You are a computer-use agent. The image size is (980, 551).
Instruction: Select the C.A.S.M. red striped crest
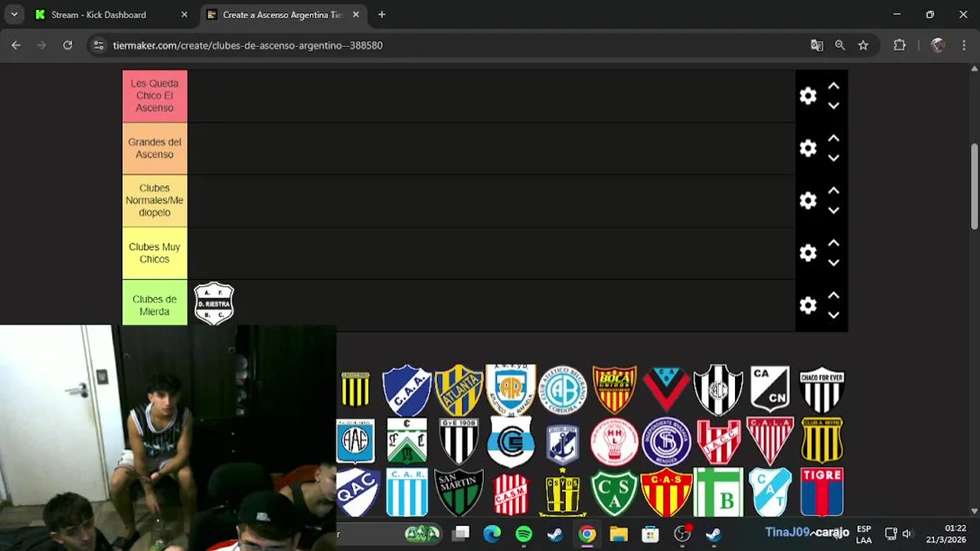pyautogui.click(x=511, y=494)
